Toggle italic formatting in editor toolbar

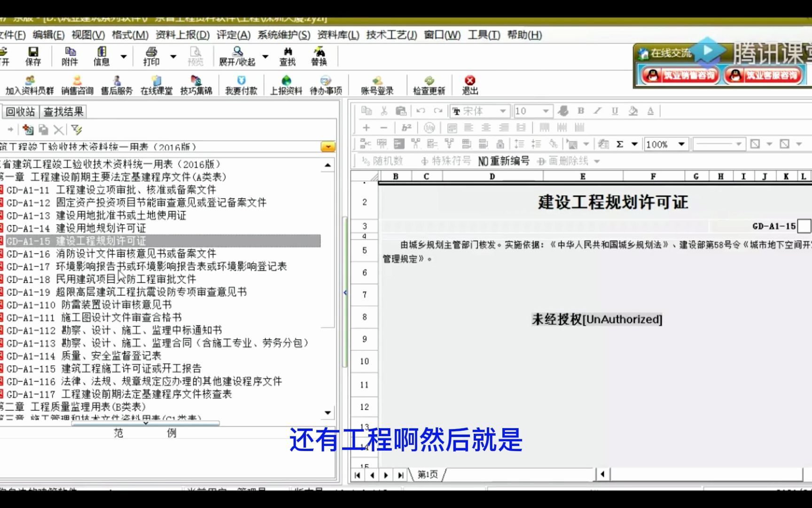click(x=597, y=111)
